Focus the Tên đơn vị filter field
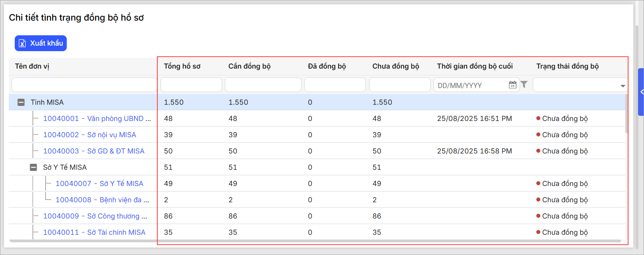The image size is (644, 255). point(84,85)
